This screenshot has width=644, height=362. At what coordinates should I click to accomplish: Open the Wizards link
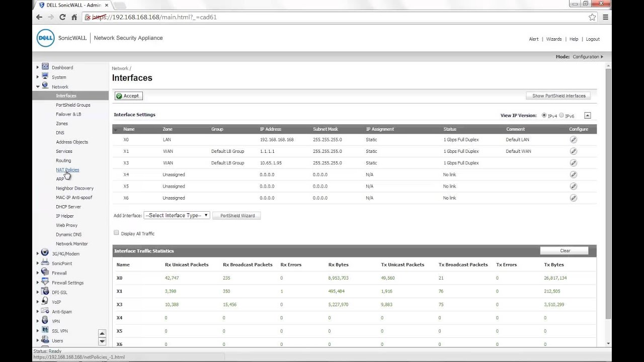pyautogui.click(x=554, y=39)
